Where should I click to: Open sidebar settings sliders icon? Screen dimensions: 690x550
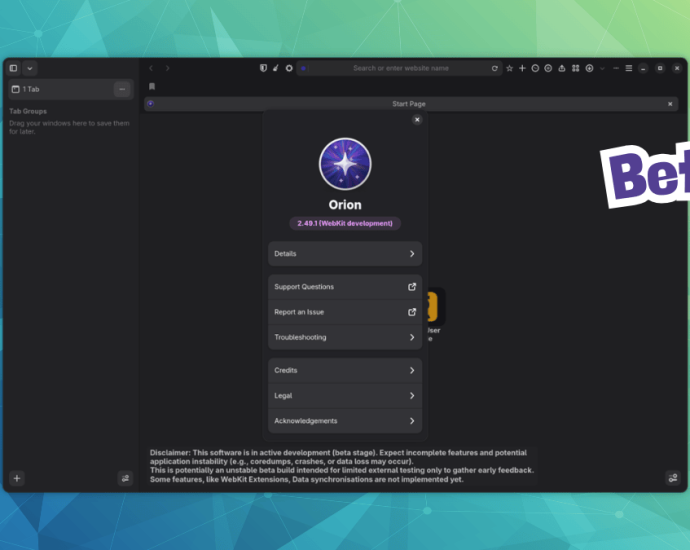[125, 478]
